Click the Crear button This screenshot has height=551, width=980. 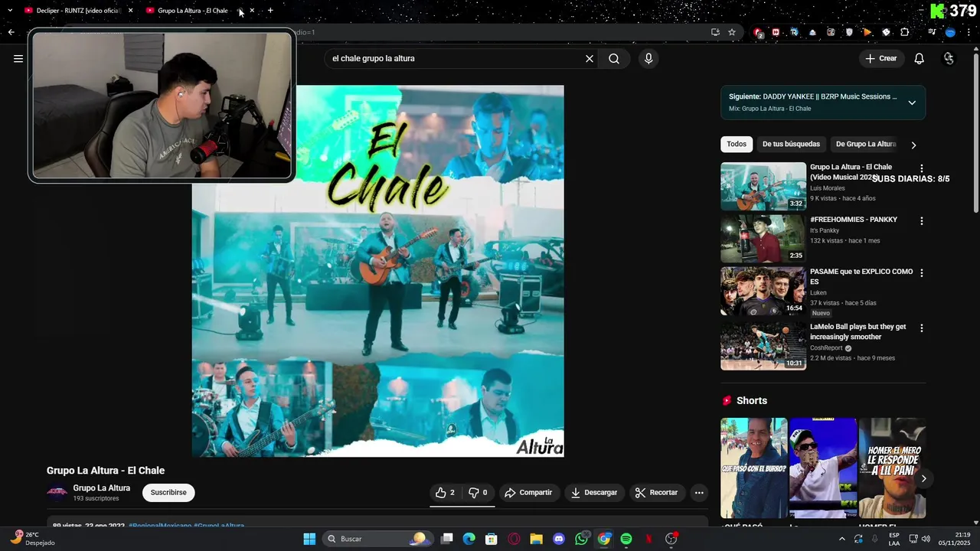[x=881, y=58]
